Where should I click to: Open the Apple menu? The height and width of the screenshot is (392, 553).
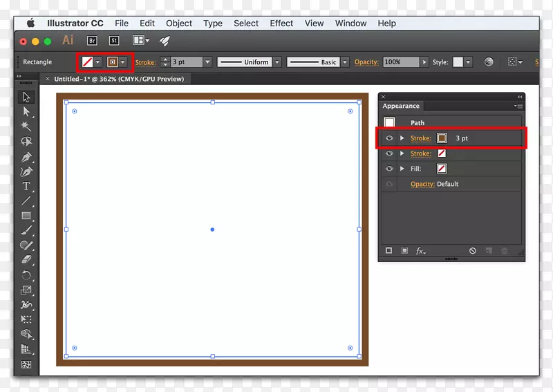[30, 24]
